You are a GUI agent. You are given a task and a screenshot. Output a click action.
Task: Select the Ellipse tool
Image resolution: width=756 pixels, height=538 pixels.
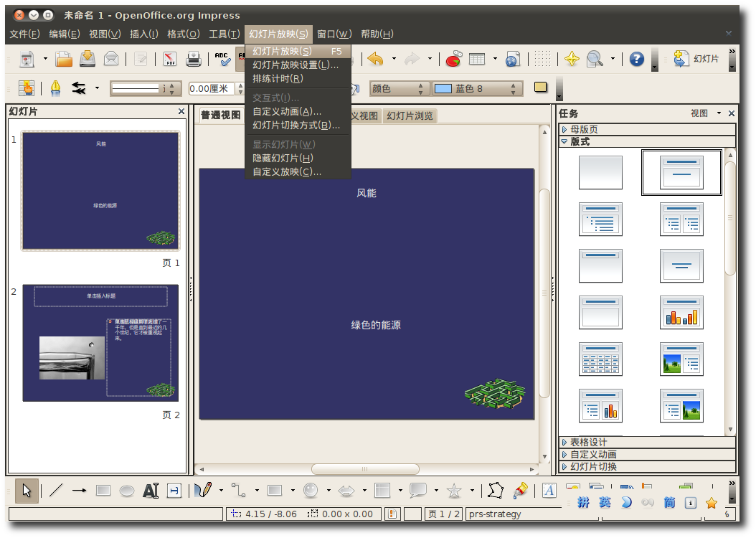pyautogui.click(x=127, y=491)
